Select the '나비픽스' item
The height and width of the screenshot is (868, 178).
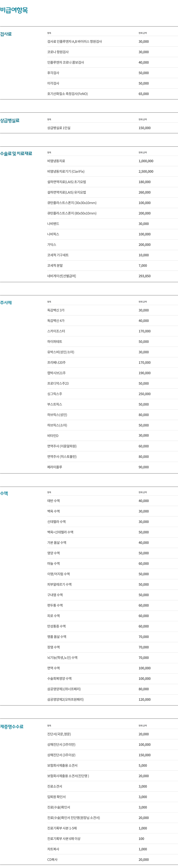point(53,234)
